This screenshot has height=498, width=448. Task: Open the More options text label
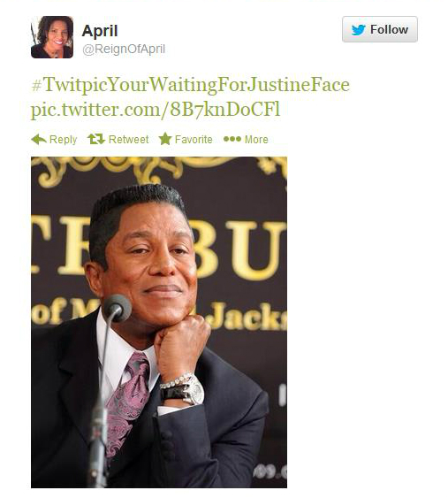click(x=256, y=139)
